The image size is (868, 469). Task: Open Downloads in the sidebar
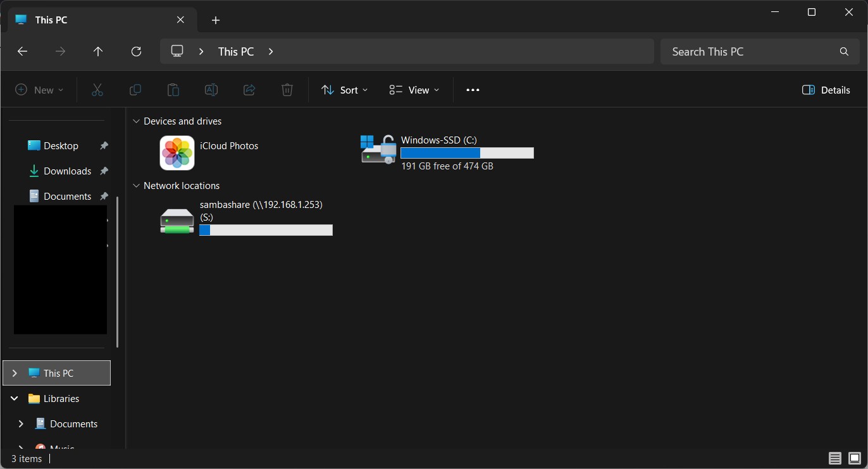pos(67,171)
